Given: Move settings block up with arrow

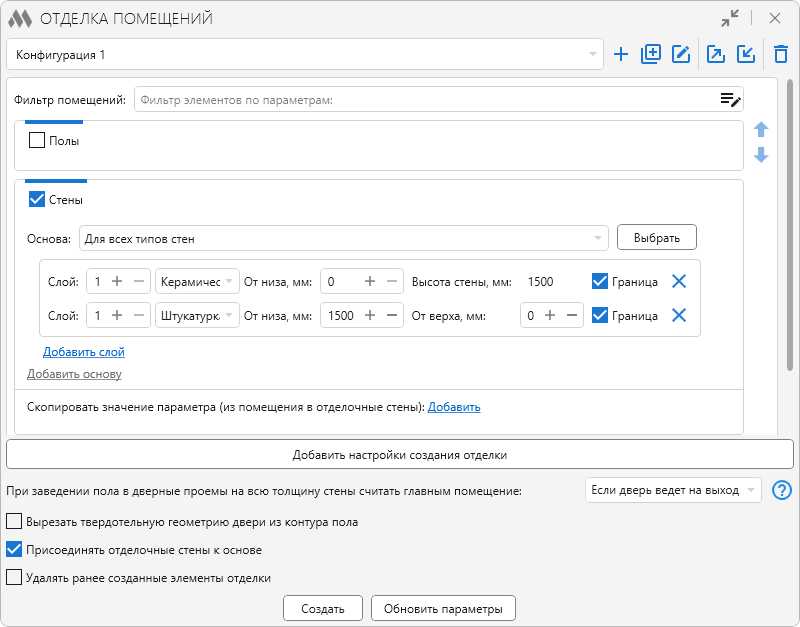Looking at the screenshot, I should coord(761,129).
